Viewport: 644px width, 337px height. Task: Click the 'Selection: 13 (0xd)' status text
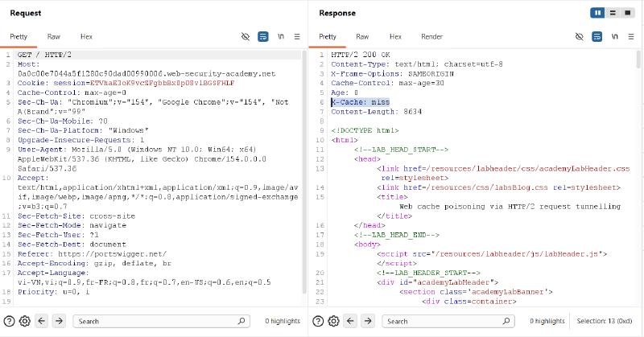coord(605,321)
